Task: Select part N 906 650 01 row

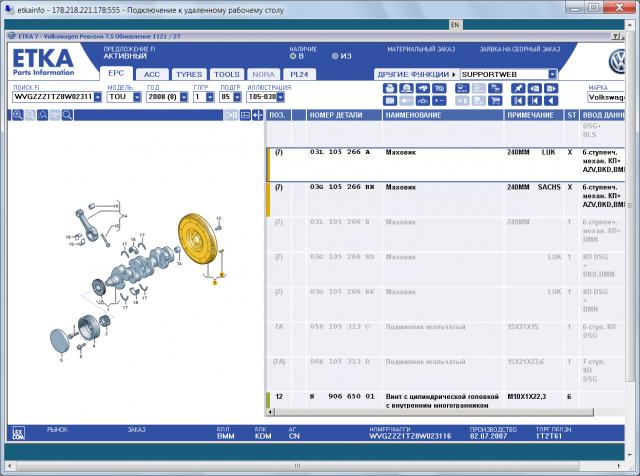Action: point(445,400)
